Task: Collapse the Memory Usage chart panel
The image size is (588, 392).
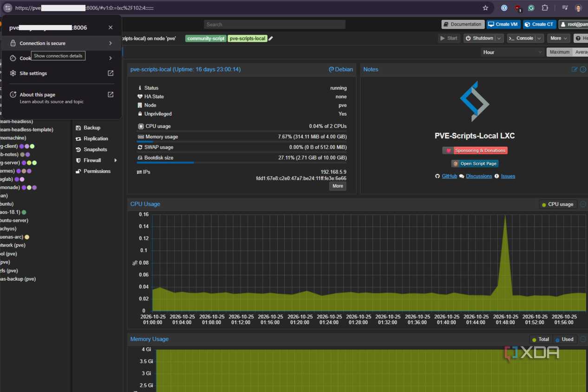Action: [x=583, y=339]
